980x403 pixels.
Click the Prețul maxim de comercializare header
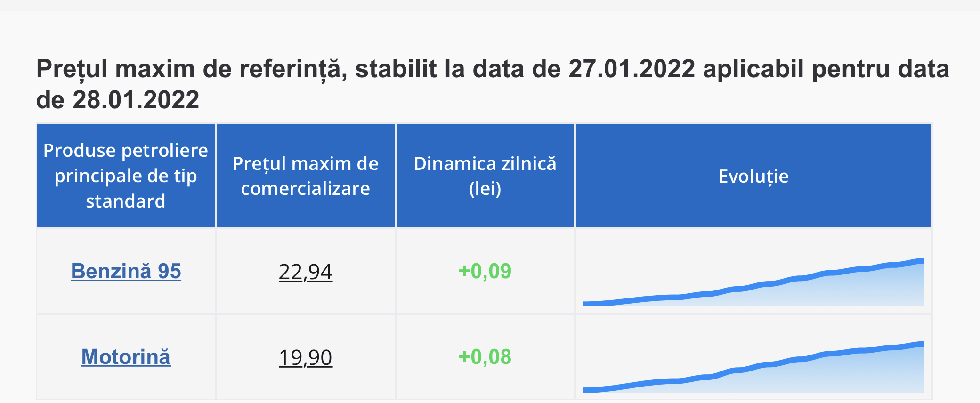[305, 176]
